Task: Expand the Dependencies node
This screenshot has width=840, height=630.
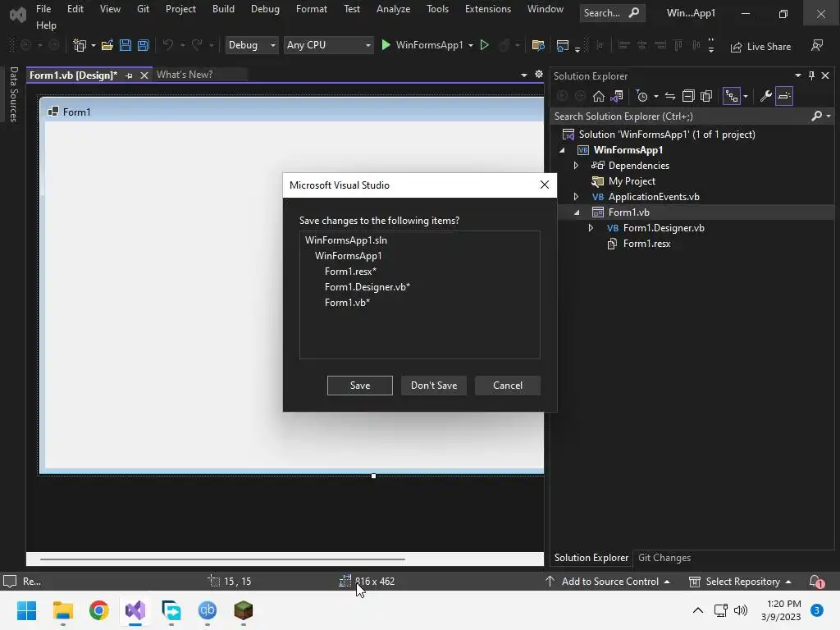Action: 576,166
